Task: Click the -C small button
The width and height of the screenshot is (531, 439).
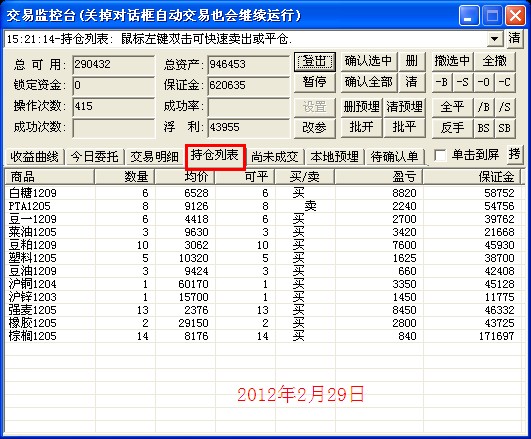Action: tap(505, 82)
